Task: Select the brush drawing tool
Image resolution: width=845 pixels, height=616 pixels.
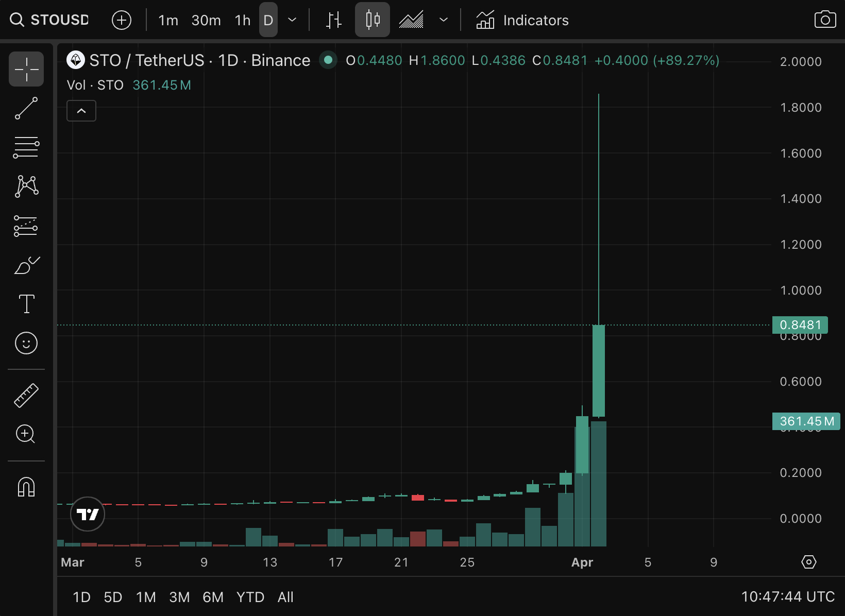Action: [x=26, y=265]
